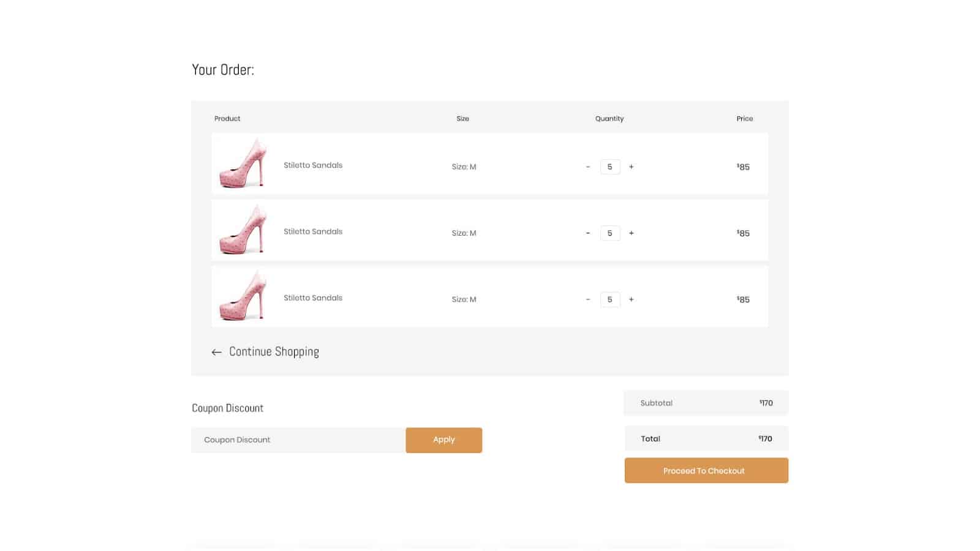The width and height of the screenshot is (980, 551).
Task: Decrease quantity of second Stiletto Sandals row
Action: (588, 233)
